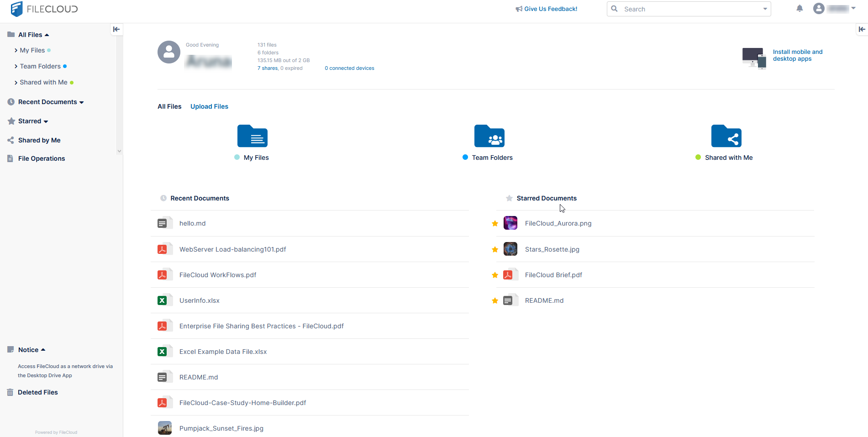The width and height of the screenshot is (868, 437).
Task: Expand the Recent Documents sidebar section
Action: [82, 102]
